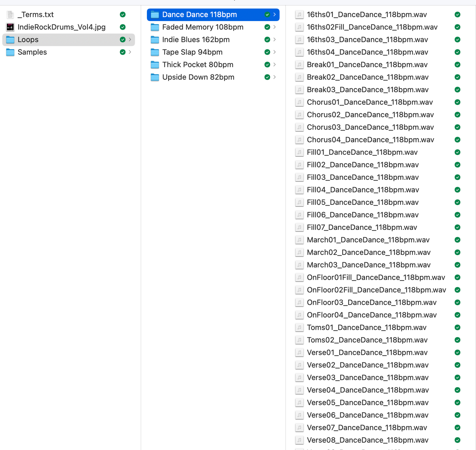
Task: Click the audio file icon for Break01_DanceDance_118bpm.wav
Action: (299, 65)
